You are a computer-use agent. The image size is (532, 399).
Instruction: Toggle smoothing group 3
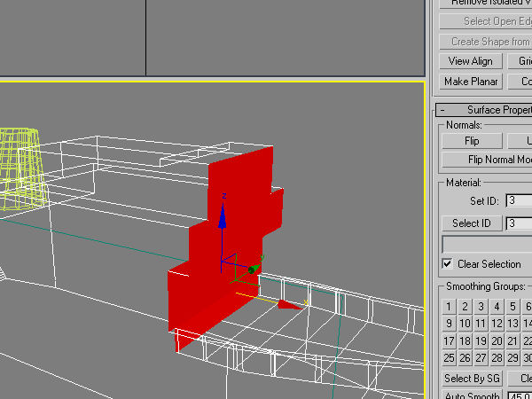click(481, 307)
